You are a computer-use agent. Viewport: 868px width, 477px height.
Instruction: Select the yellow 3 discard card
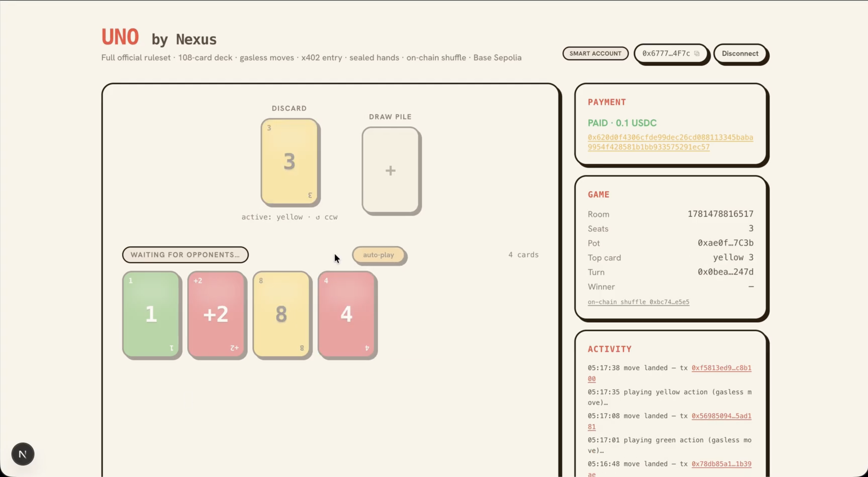pyautogui.click(x=290, y=162)
